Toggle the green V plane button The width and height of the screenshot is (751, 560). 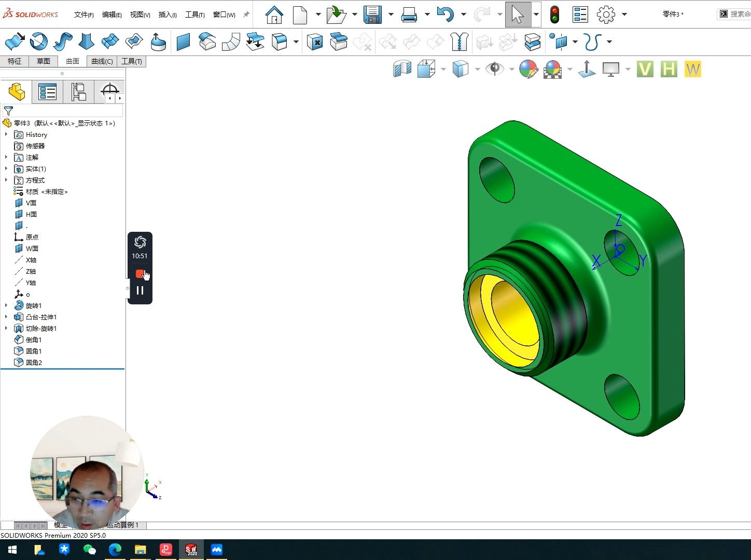pyautogui.click(x=645, y=69)
